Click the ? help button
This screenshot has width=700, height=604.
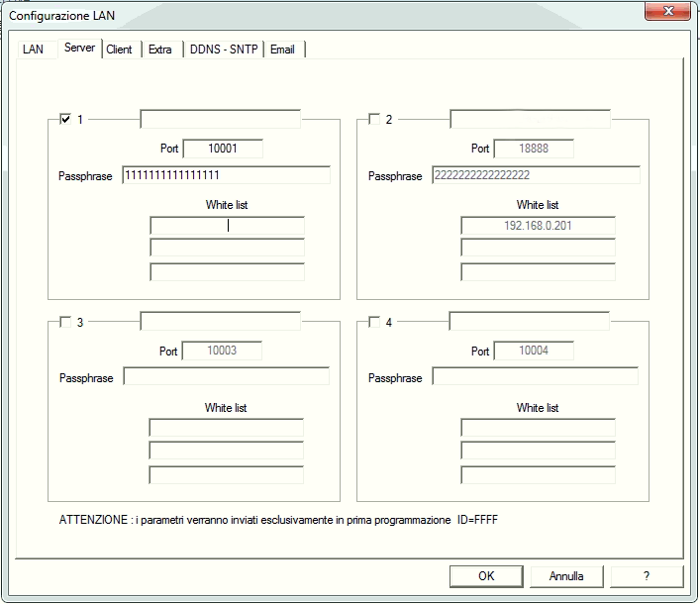point(647,576)
